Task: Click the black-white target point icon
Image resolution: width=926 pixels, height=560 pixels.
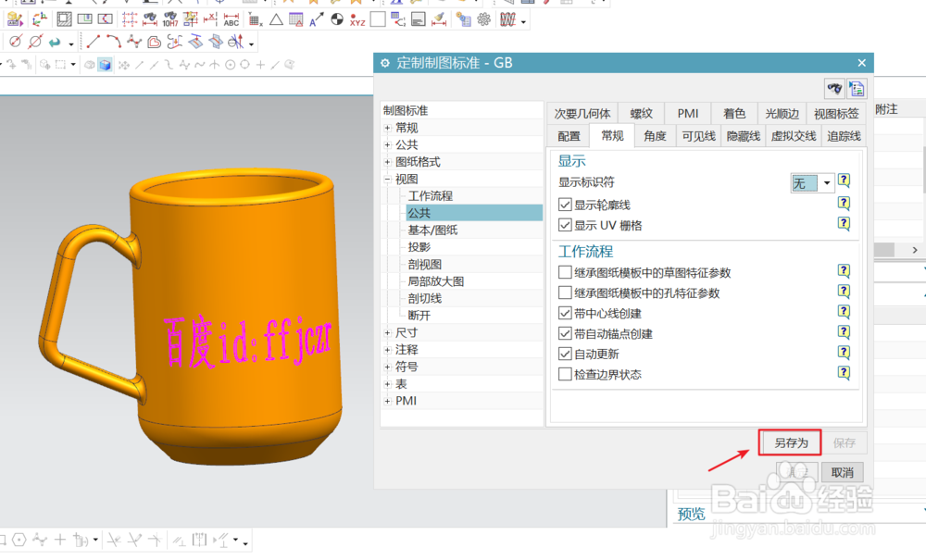Action: click(337, 19)
